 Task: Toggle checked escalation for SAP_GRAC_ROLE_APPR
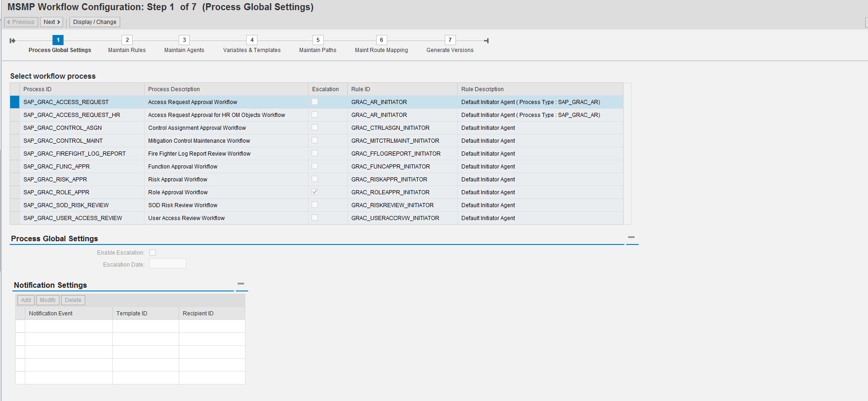pyautogui.click(x=315, y=192)
